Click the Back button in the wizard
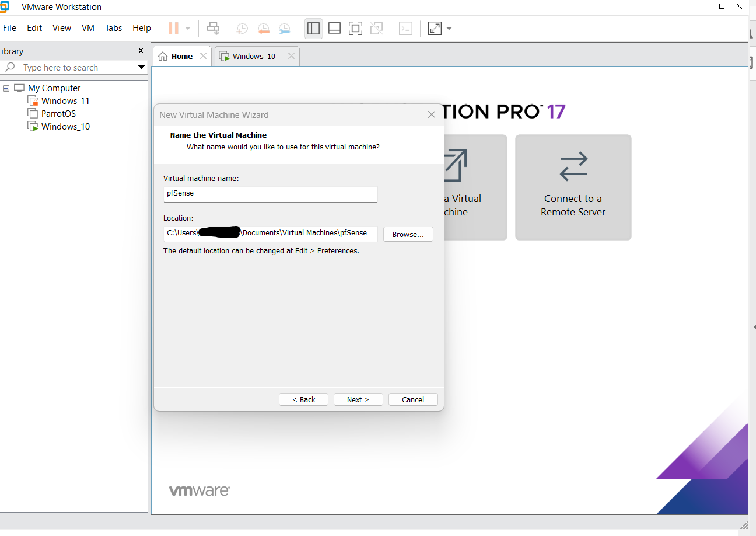 click(x=303, y=399)
